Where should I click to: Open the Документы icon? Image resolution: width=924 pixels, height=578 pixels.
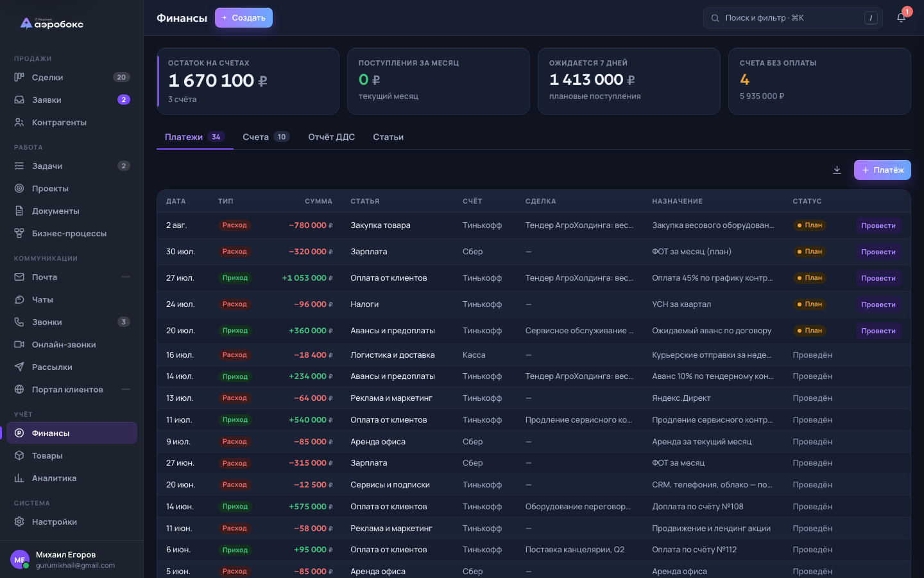19,211
